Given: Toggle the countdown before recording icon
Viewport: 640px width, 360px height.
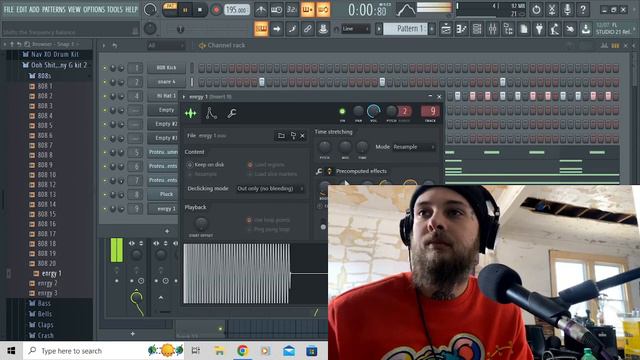Looking at the screenshot, I should (292, 9).
